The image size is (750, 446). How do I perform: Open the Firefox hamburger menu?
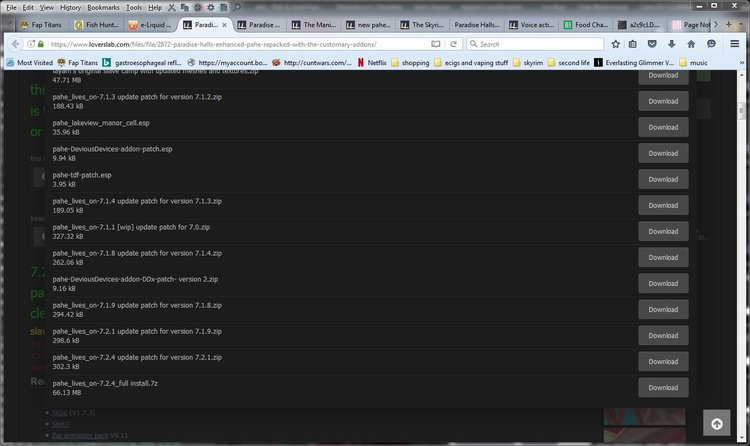[735, 44]
